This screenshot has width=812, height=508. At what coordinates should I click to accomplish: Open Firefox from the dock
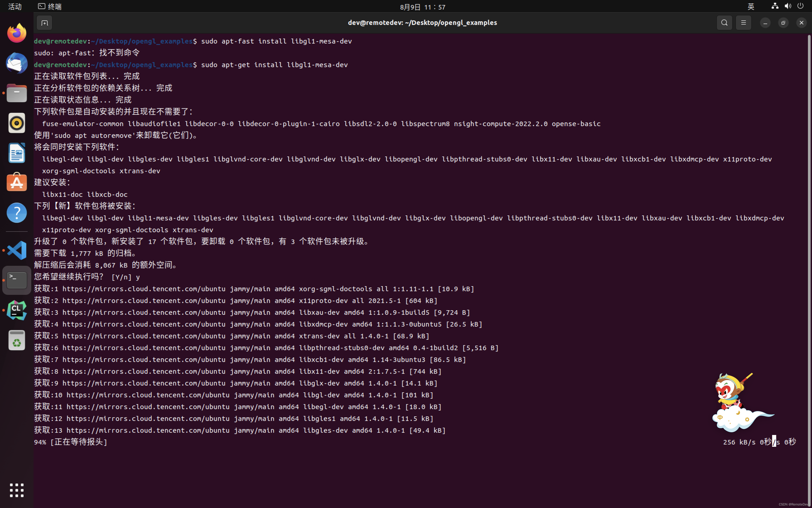(17, 33)
